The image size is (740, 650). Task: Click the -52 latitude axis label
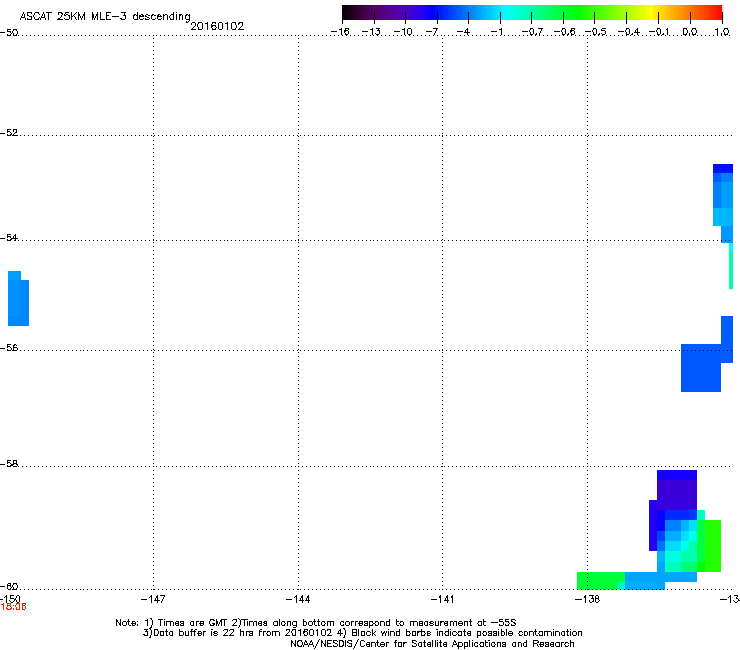coord(9,133)
